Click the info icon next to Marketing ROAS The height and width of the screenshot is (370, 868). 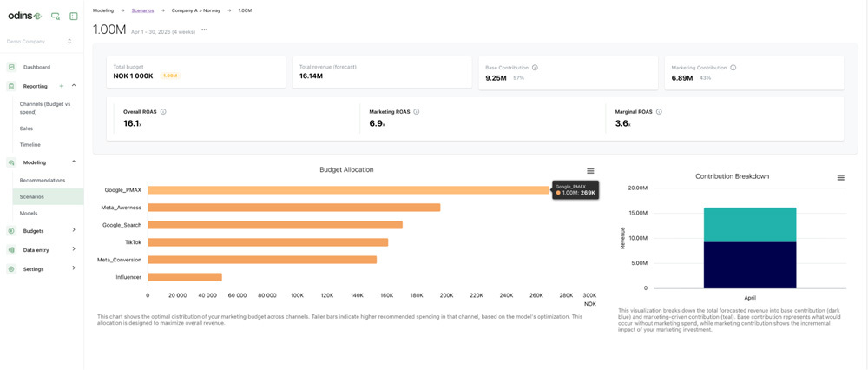pyautogui.click(x=417, y=112)
